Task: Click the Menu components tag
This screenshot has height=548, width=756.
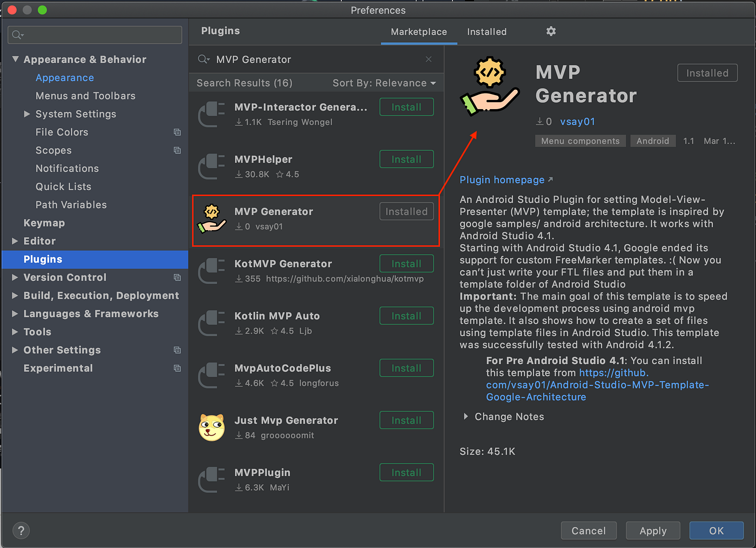Action: point(580,141)
